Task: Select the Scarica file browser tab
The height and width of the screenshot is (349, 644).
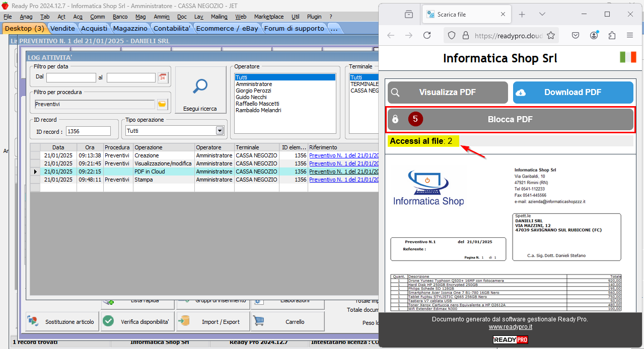Action: tap(466, 14)
